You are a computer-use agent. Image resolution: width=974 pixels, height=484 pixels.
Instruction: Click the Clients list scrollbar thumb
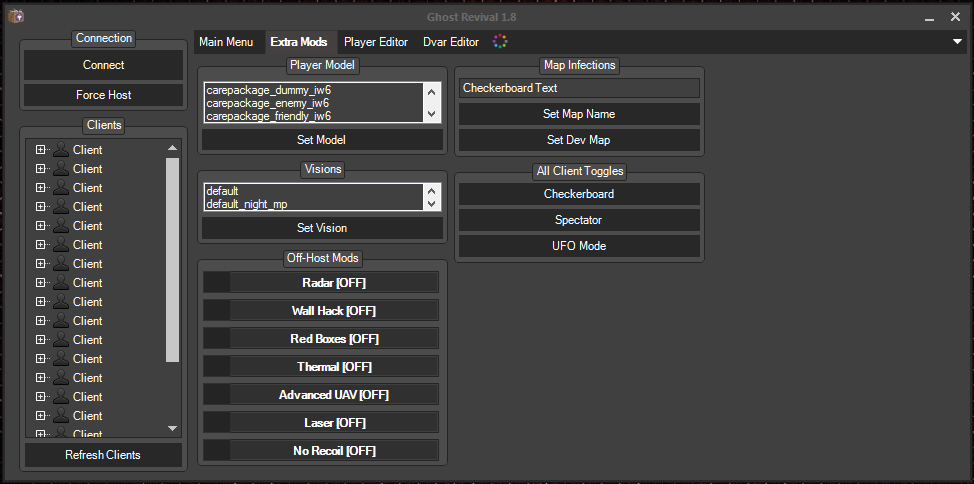pyautogui.click(x=173, y=258)
